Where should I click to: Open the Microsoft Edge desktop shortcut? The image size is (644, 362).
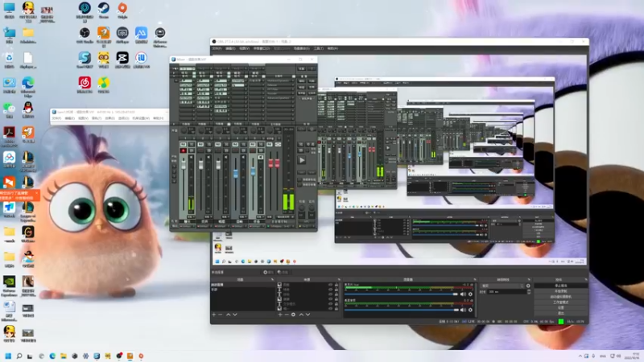tap(28, 87)
